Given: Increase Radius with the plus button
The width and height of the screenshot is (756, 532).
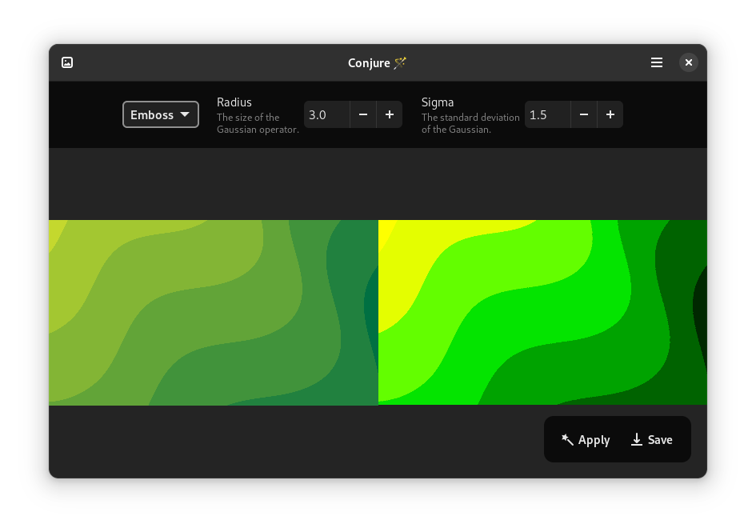Looking at the screenshot, I should point(390,114).
